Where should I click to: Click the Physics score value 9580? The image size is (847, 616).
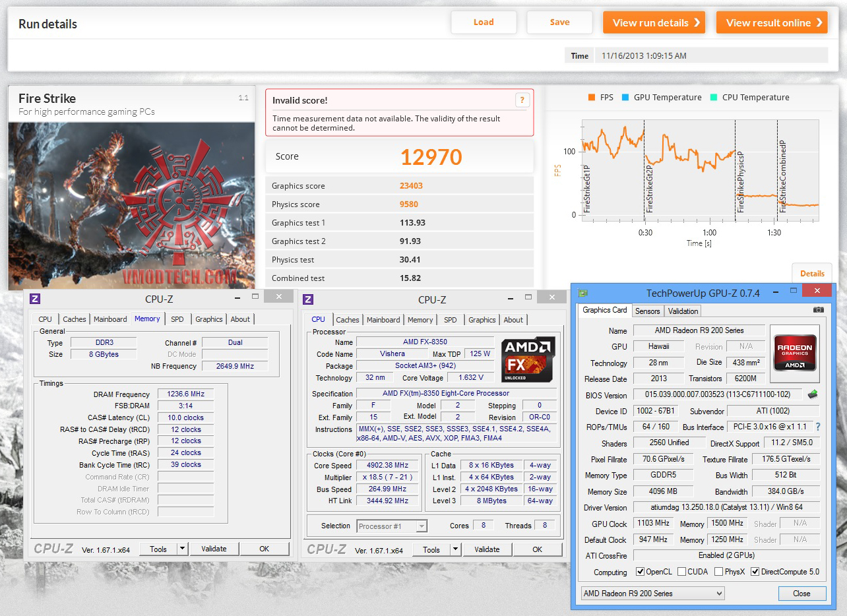409,204
